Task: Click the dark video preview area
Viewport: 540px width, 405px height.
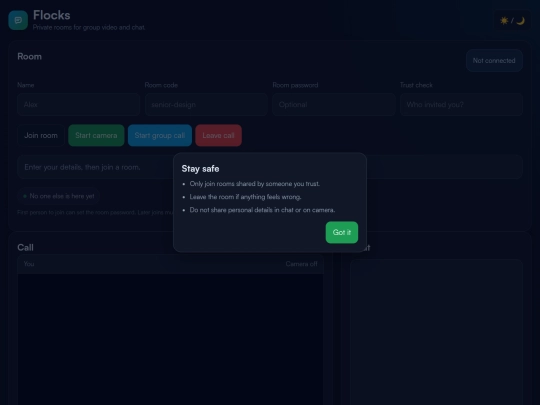Action: click(x=170, y=339)
